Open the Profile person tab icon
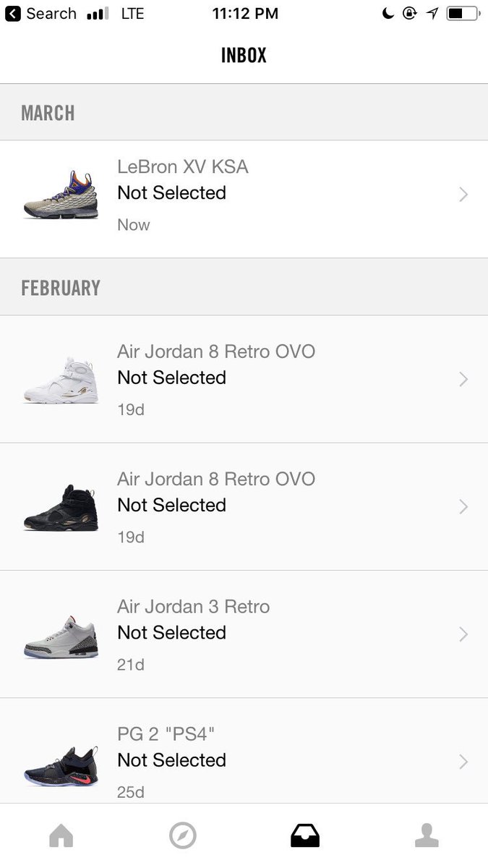Viewport: 488px width, 868px height. (427, 835)
